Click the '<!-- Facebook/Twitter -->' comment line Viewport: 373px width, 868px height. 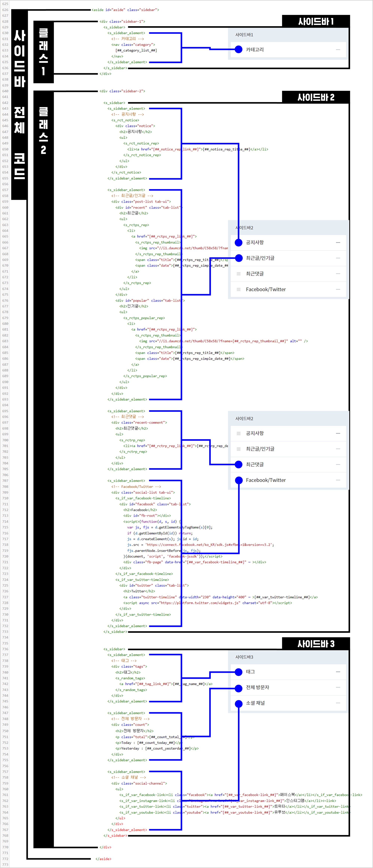tap(136, 487)
